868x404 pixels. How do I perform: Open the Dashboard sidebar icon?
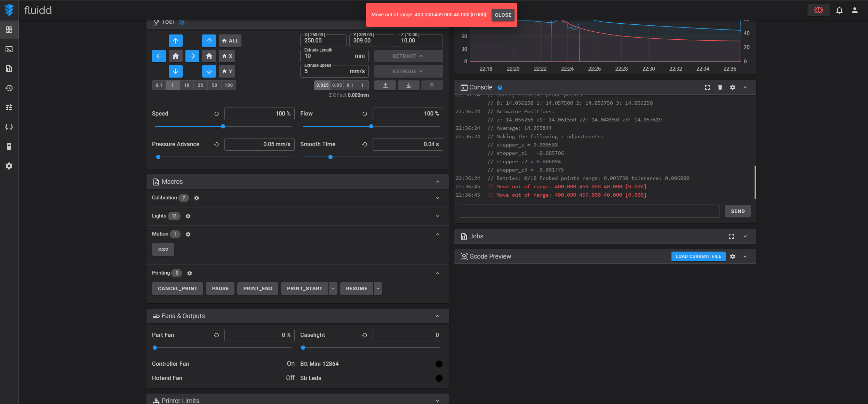click(x=9, y=30)
